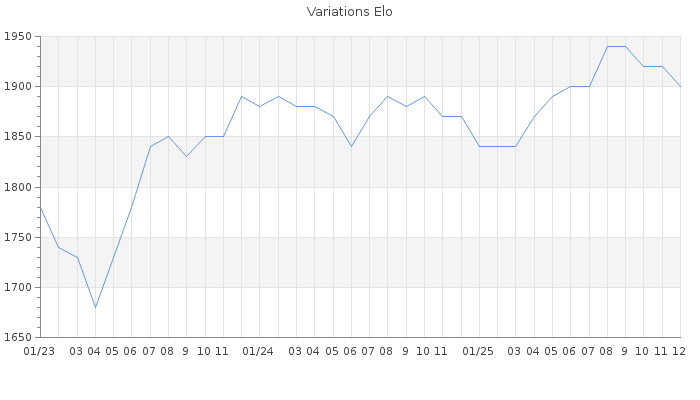
Task: Click the 1950 y-axis label
Action: (x=17, y=37)
